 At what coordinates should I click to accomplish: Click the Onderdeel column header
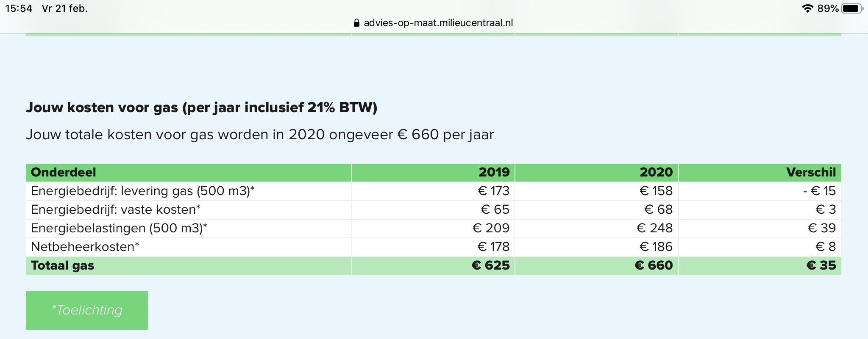(x=64, y=172)
